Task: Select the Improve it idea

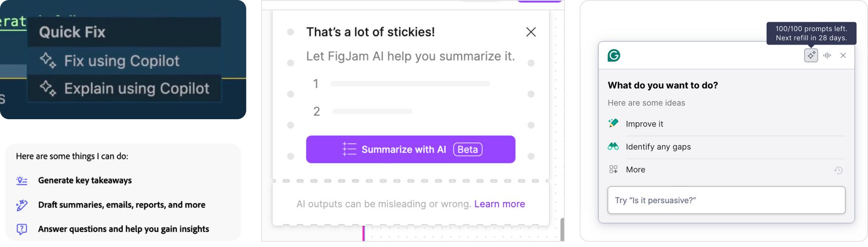Action: click(x=644, y=124)
